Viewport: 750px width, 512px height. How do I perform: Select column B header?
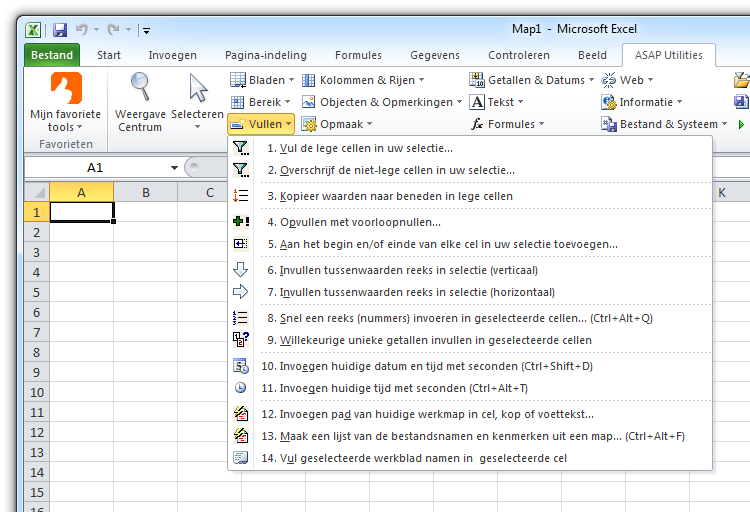[145, 192]
